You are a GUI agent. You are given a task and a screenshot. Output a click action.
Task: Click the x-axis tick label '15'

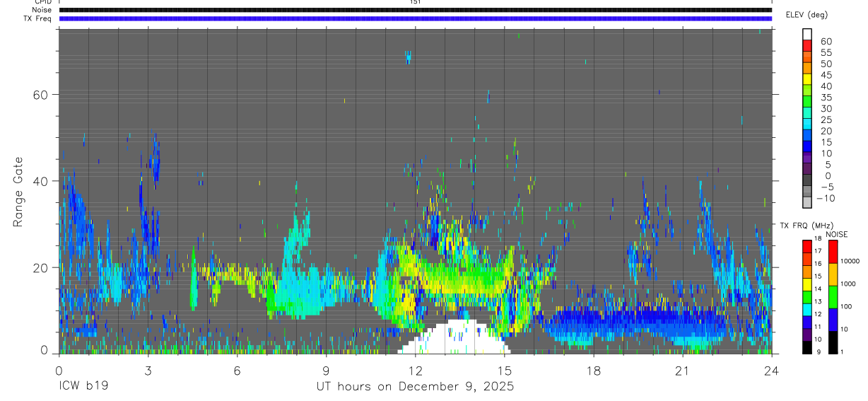click(505, 371)
